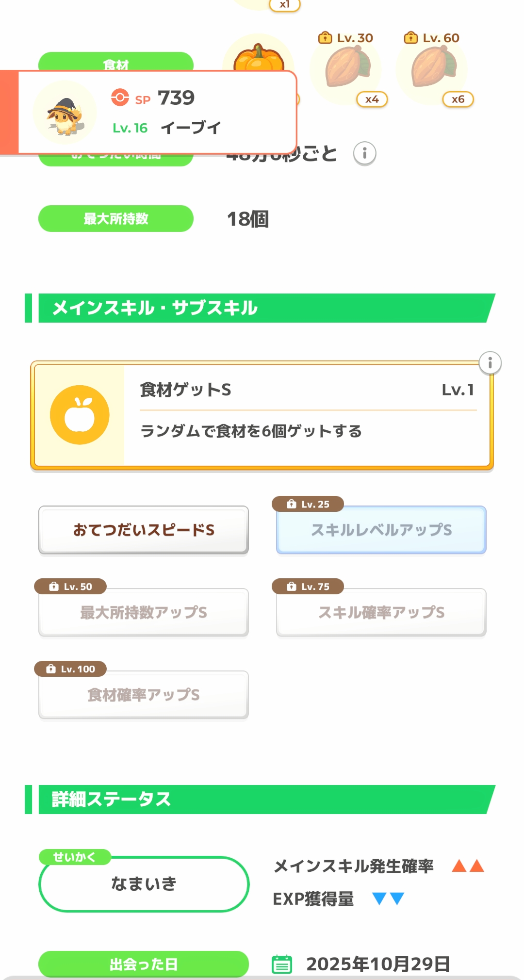This screenshot has height=980, width=524.
Task: Tap the メインスキル・サブスキル section header
Action: (262, 308)
